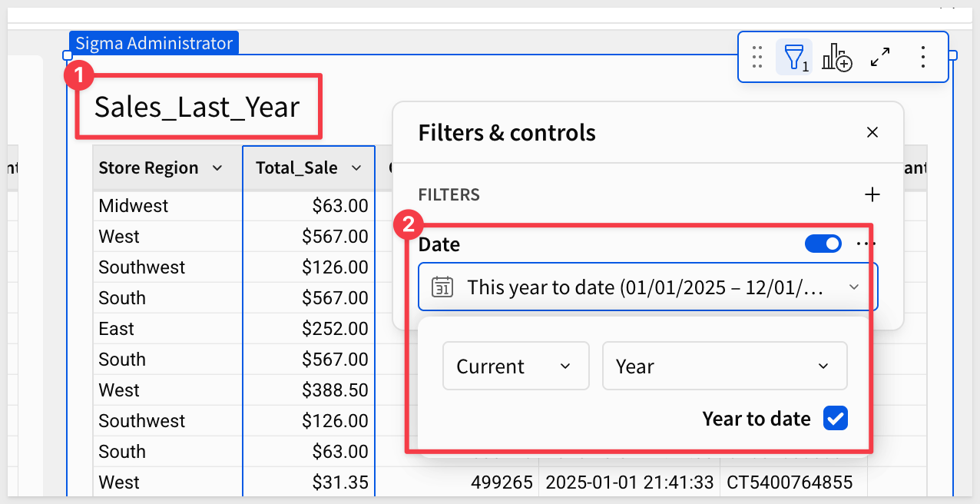Click the add chart icon

(x=836, y=57)
